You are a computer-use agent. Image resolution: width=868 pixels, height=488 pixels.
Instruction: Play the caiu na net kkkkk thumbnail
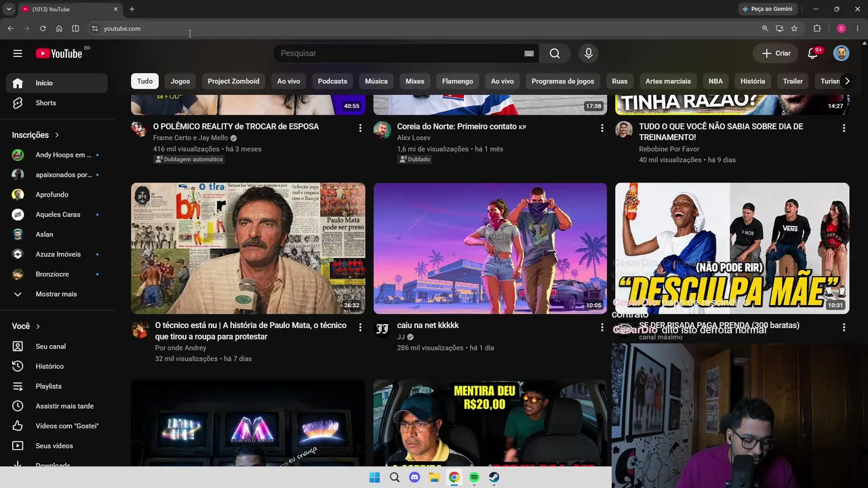point(490,249)
